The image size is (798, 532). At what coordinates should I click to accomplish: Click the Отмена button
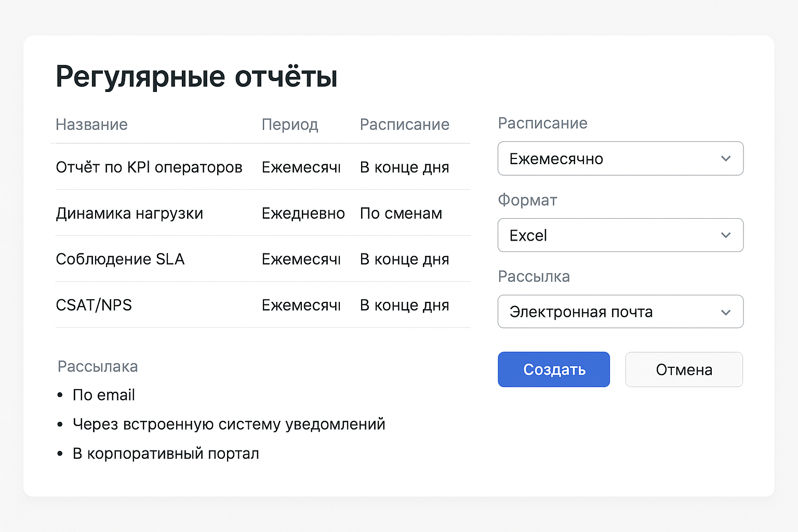[684, 369]
